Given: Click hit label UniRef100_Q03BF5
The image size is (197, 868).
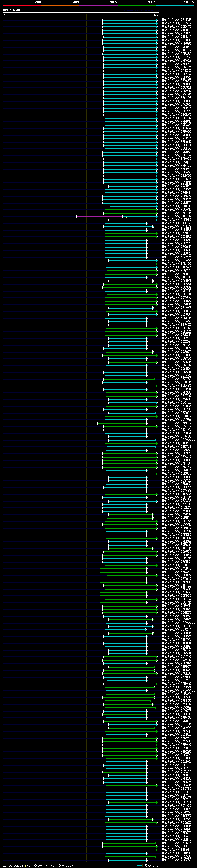Looking at the screenshot, I should 177,568.
